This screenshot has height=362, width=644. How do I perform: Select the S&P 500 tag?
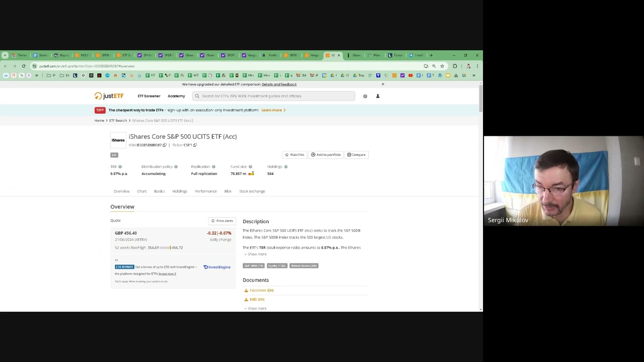254,266
